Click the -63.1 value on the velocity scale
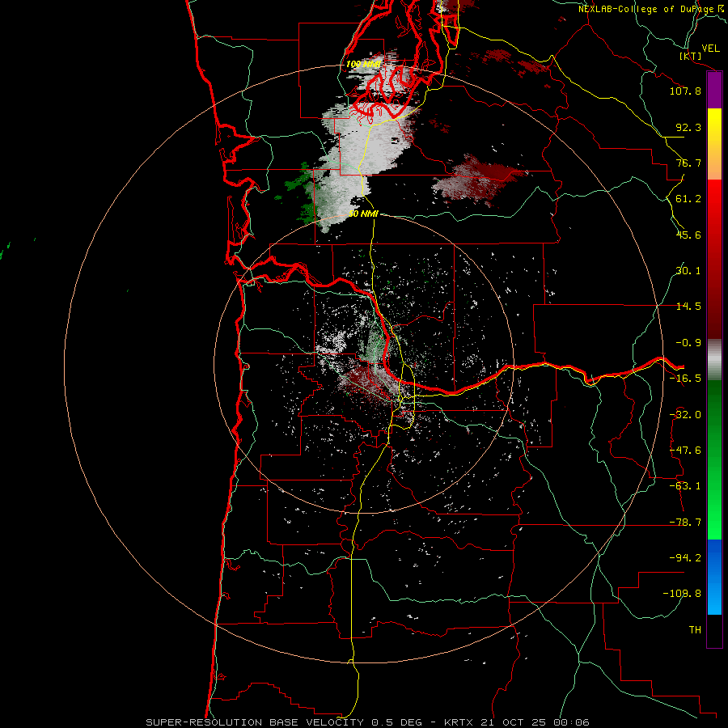 click(685, 486)
